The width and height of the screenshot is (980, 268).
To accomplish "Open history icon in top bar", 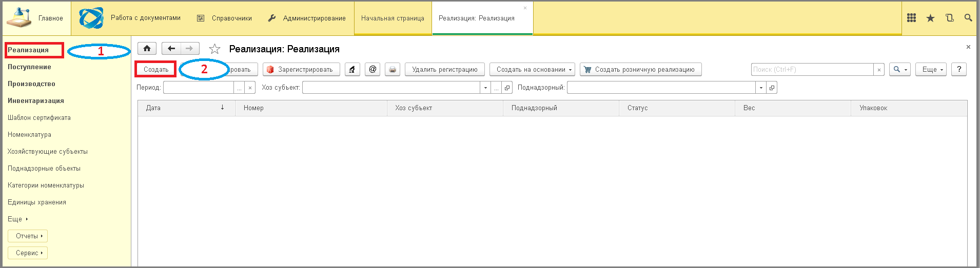I will 949,18.
